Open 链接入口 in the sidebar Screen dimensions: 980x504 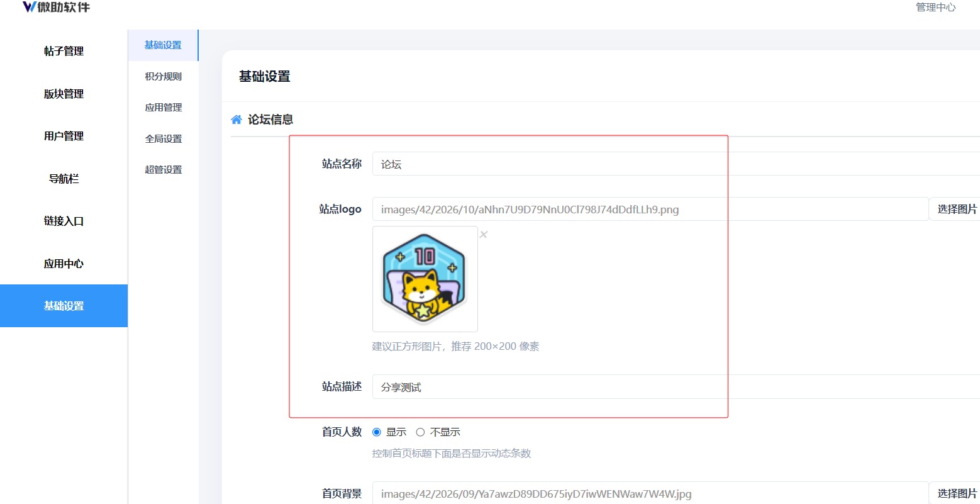click(x=64, y=221)
